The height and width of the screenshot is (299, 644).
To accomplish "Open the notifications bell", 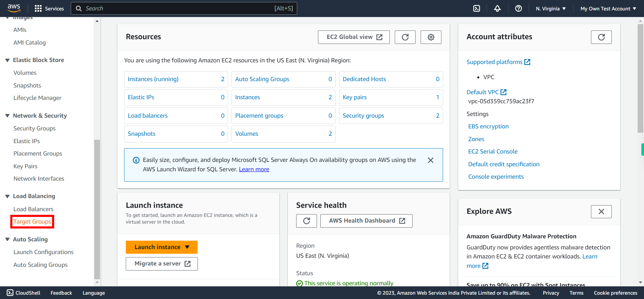I will click(x=497, y=8).
